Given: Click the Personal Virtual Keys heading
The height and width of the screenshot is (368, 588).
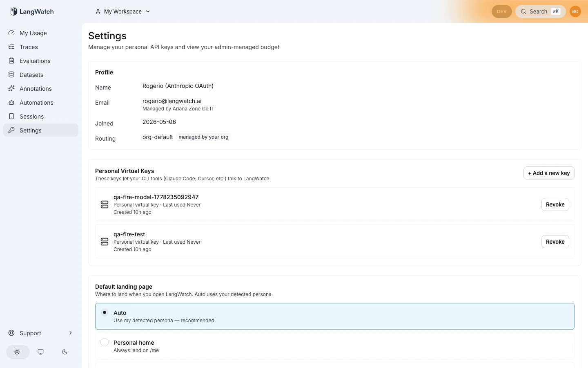Looking at the screenshot, I should [125, 171].
